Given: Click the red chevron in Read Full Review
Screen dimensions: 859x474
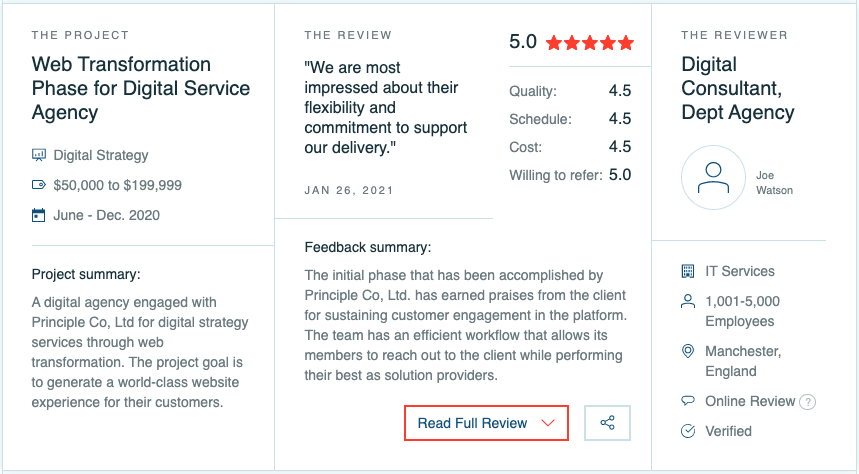Looking at the screenshot, I should tap(548, 423).
